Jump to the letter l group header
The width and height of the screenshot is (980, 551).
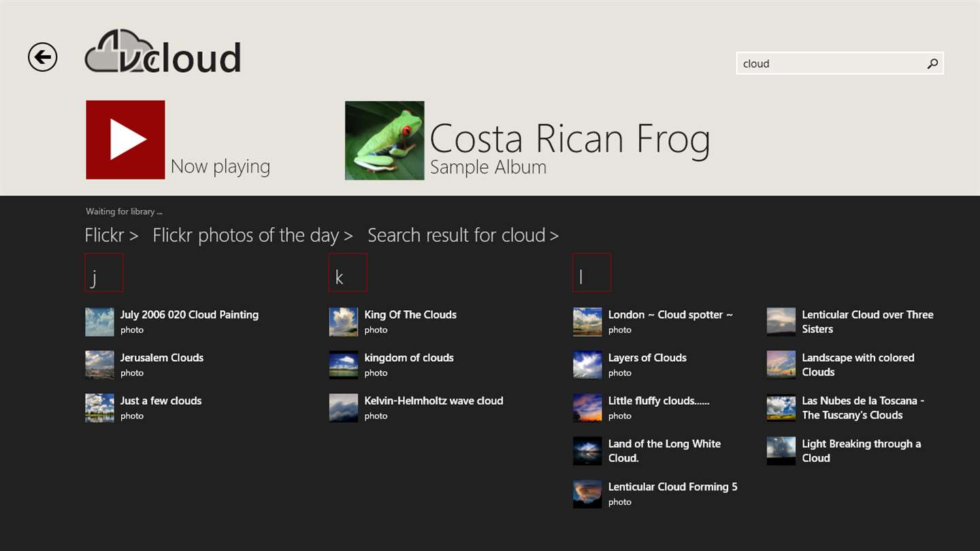[592, 273]
